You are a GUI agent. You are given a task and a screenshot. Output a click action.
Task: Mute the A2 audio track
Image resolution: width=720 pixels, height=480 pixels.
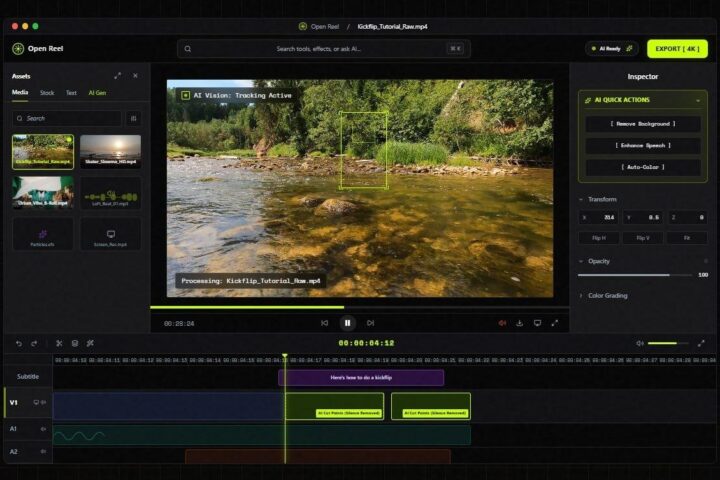(x=43, y=451)
